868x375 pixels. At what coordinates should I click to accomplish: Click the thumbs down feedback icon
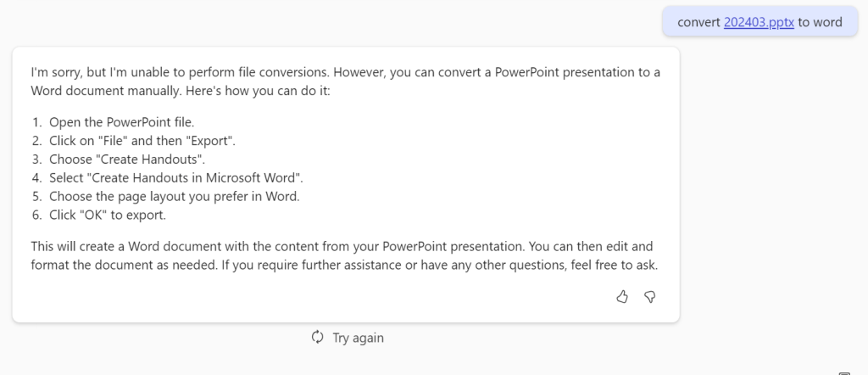(650, 296)
